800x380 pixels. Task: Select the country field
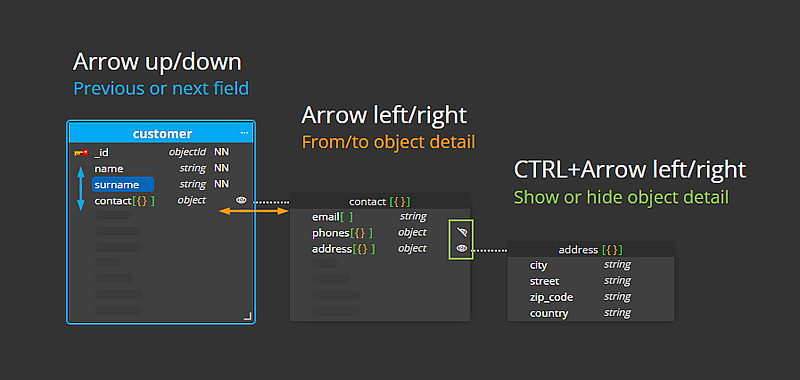pos(549,313)
